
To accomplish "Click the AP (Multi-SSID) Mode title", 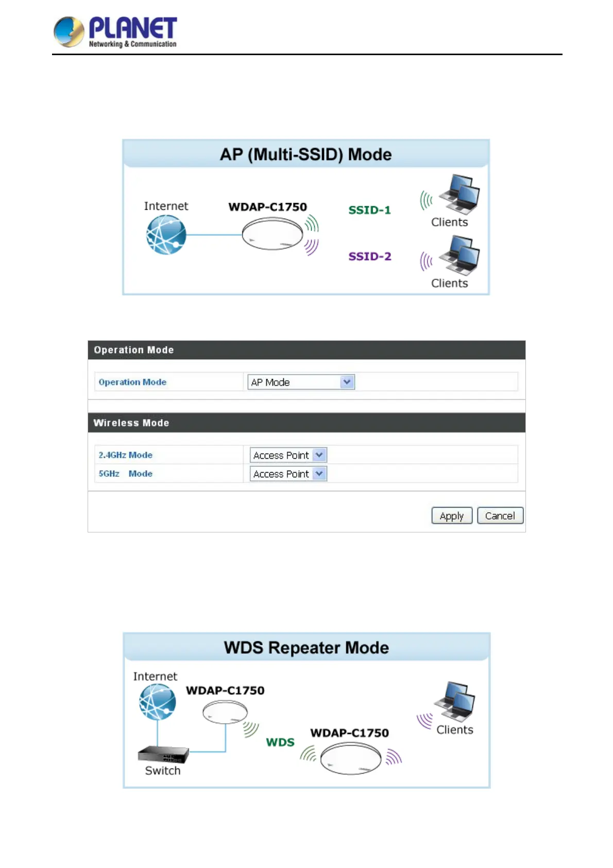I will (x=306, y=154).
